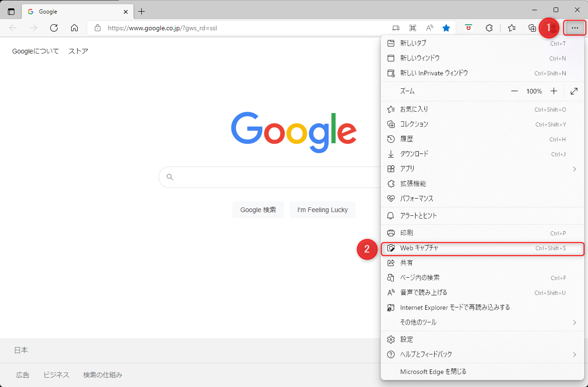This screenshot has height=387, width=588.
Task: Go to the home page icon
Action: tap(74, 28)
